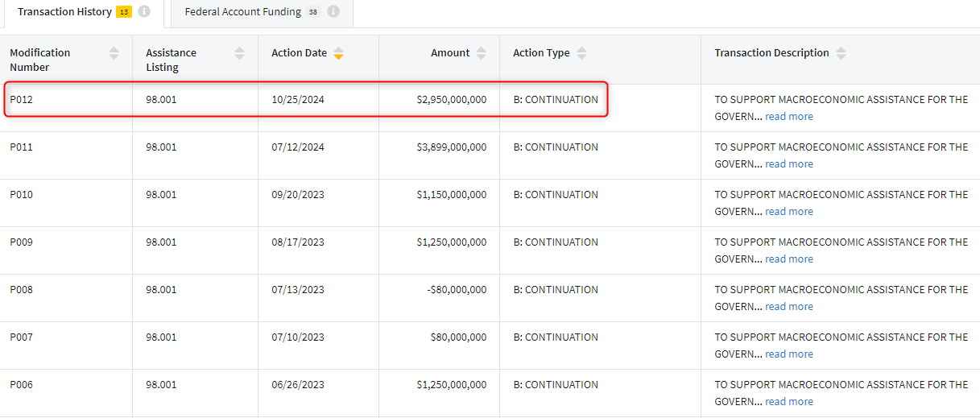Click the action date 10/25/2024
Viewport: 980px width, 418px height.
(298, 100)
